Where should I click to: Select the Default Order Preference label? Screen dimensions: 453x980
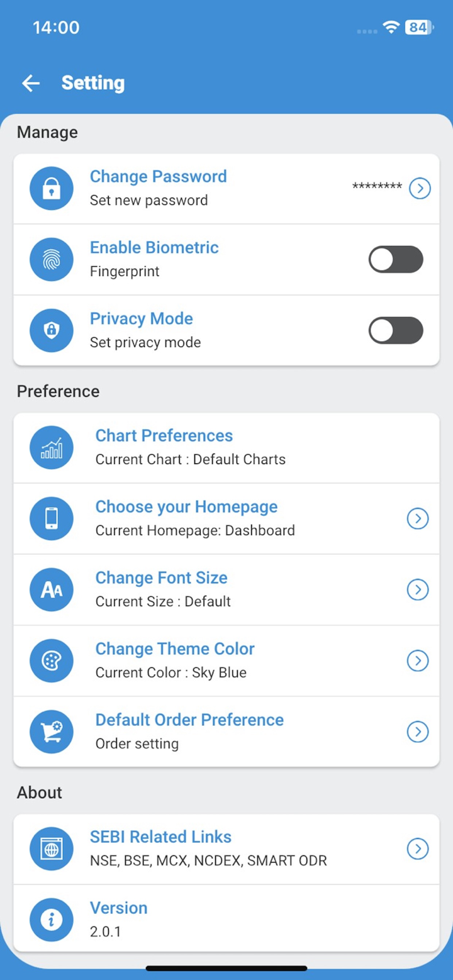coord(189,720)
